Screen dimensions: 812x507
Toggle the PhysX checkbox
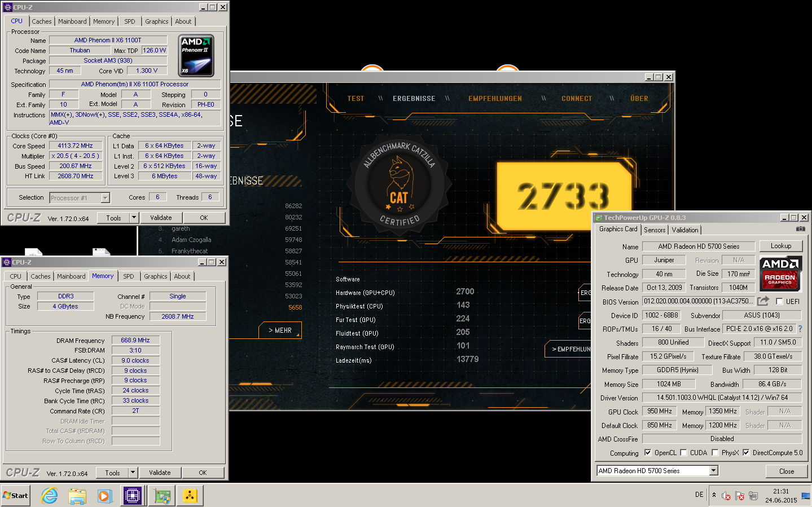point(715,452)
